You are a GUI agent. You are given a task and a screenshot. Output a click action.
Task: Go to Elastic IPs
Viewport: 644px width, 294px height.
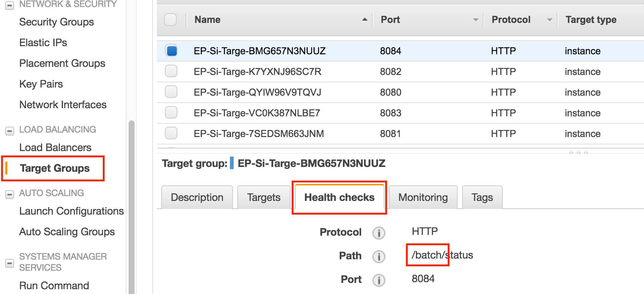pyautogui.click(x=43, y=43)
